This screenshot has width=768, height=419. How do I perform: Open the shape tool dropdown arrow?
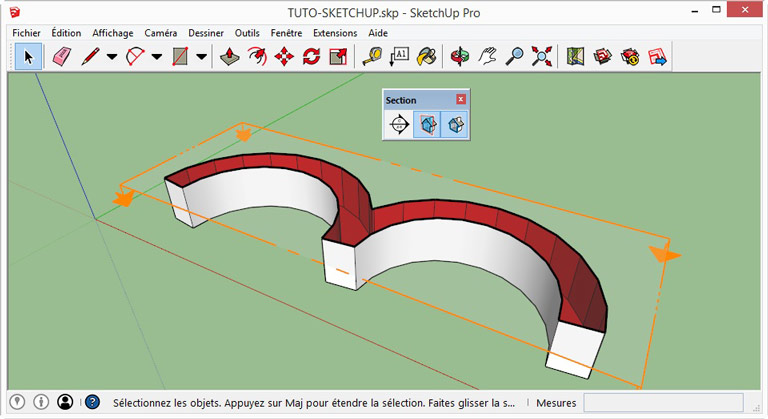(x=201, y=57)
